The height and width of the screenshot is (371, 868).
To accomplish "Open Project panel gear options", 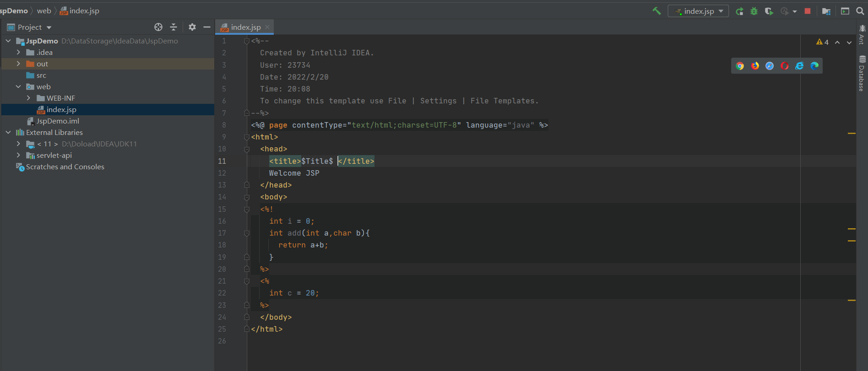I will (x=192, y=27).
